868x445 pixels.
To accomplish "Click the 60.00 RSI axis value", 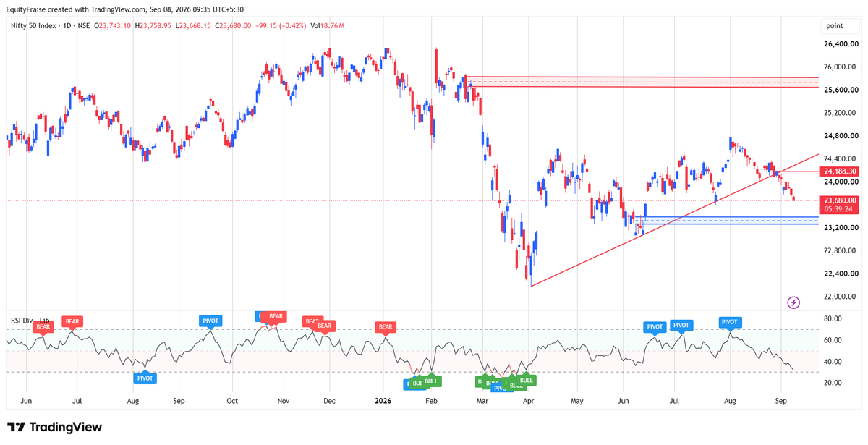I will coord(833,340).
